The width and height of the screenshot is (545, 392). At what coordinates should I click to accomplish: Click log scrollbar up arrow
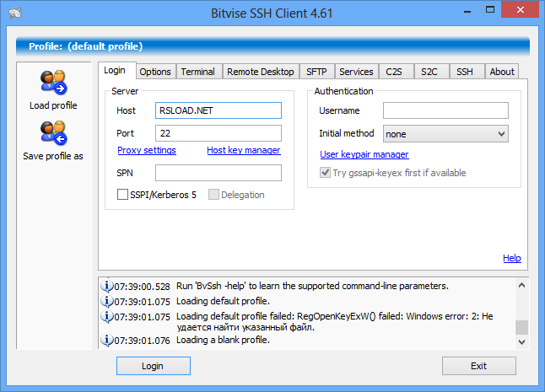tap(521, 286)
